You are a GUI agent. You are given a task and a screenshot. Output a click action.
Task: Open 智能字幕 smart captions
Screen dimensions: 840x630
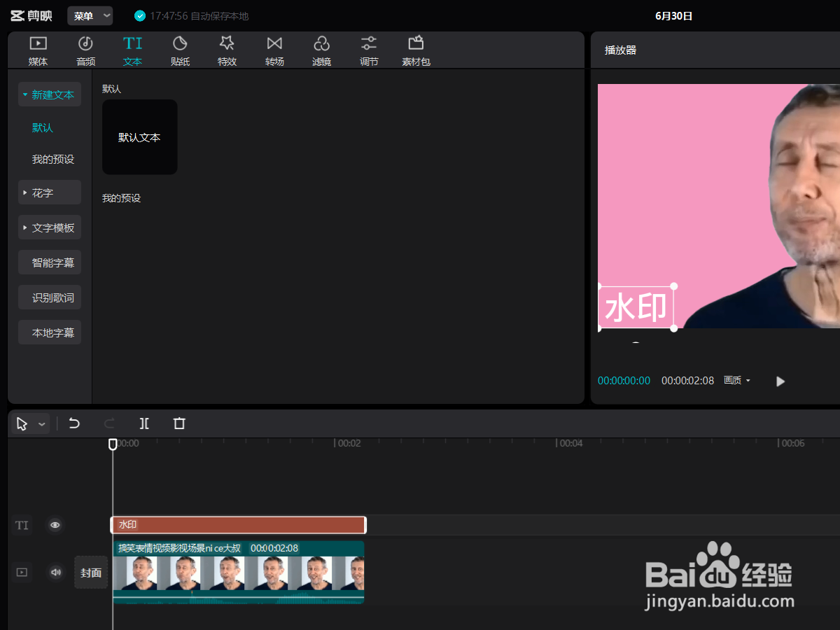click(x=50, y=262)
